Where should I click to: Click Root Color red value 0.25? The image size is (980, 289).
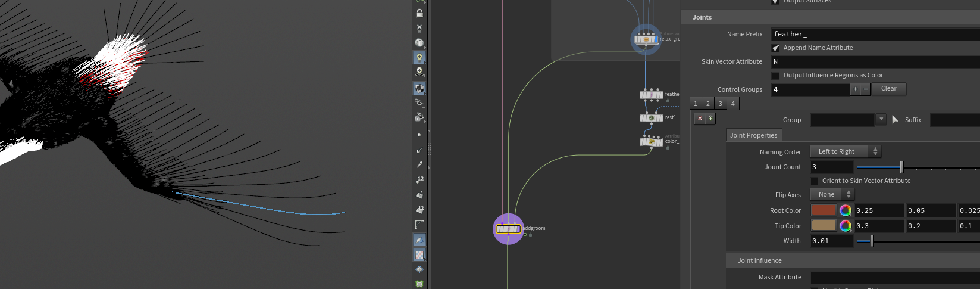click(879, 210)
